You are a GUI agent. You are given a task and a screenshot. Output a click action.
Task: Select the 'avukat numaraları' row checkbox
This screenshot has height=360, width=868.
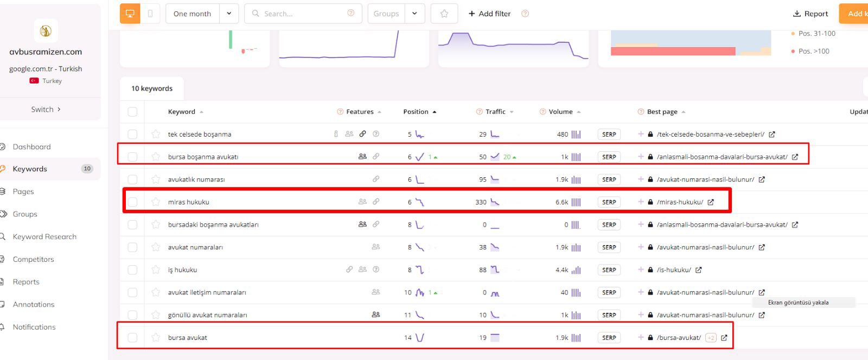pyautogui.click(x=132, y=247)
